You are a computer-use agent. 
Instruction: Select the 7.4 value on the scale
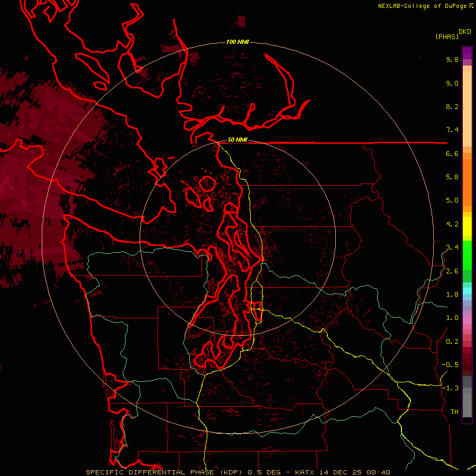tap(452, 130)
